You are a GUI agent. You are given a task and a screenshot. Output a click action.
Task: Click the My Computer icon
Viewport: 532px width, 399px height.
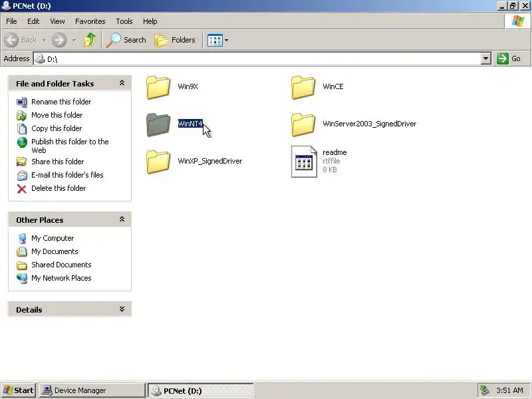coord(22,239)
